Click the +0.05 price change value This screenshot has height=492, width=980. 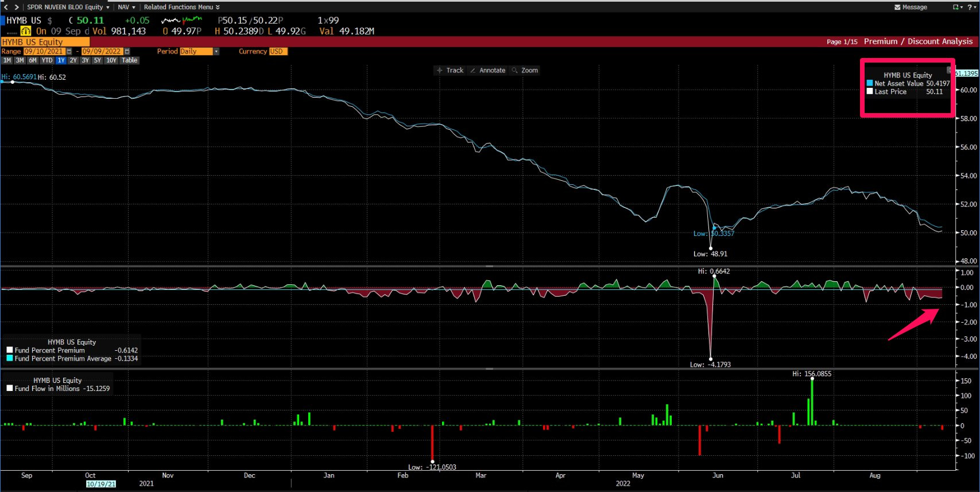coord(137,21)
